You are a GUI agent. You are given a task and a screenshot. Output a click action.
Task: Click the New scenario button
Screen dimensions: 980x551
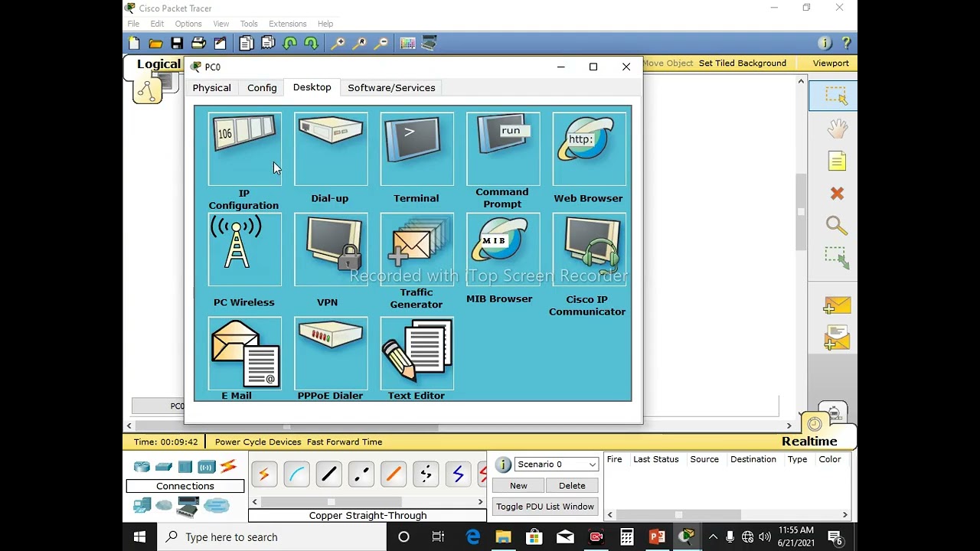518,486
